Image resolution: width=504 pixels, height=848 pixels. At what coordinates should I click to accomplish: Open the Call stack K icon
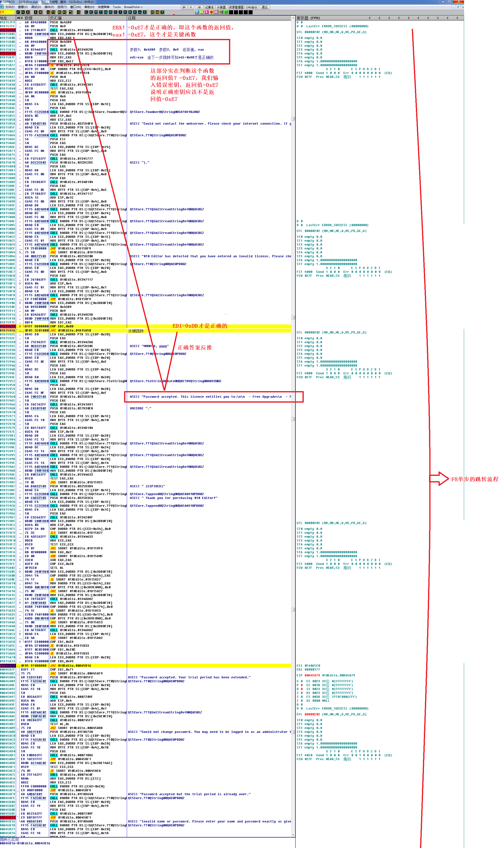coord(125,12)
